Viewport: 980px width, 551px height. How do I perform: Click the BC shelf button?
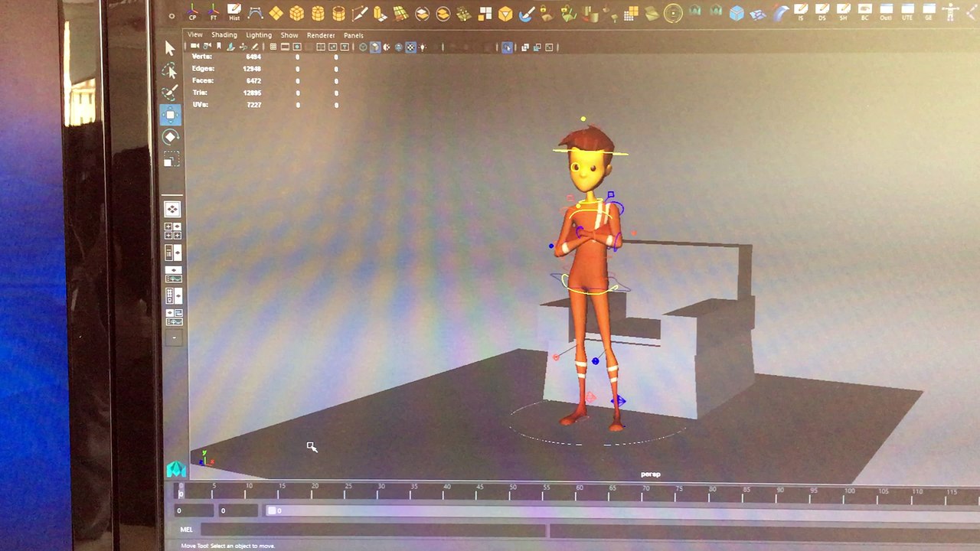865,11
